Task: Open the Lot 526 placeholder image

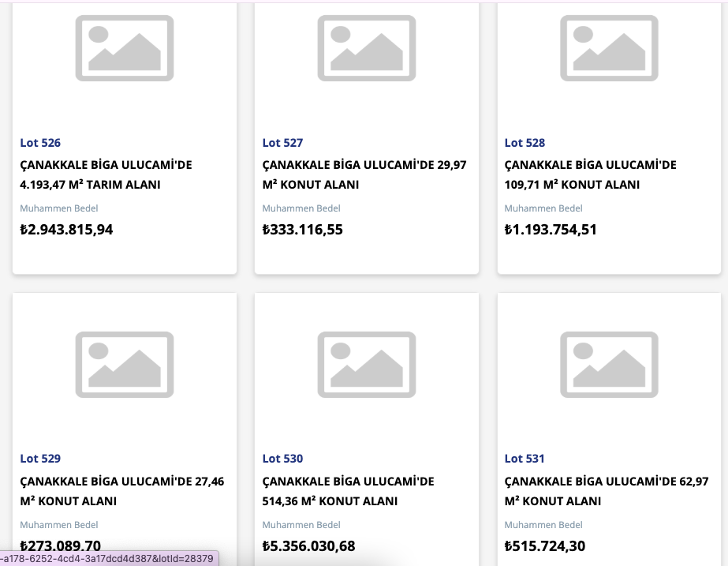Action: click(125, 48)
